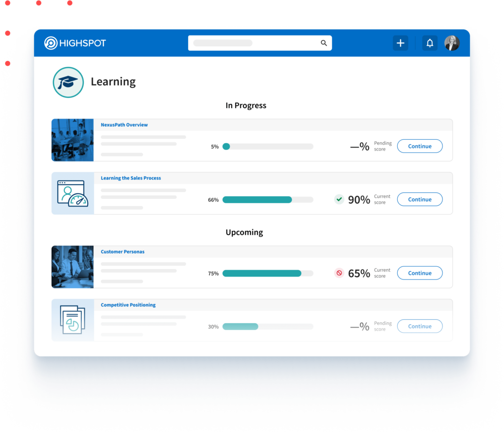Open the notifications bell
The width and height of the screenshot is (504, 433).
tap(430, 43)
